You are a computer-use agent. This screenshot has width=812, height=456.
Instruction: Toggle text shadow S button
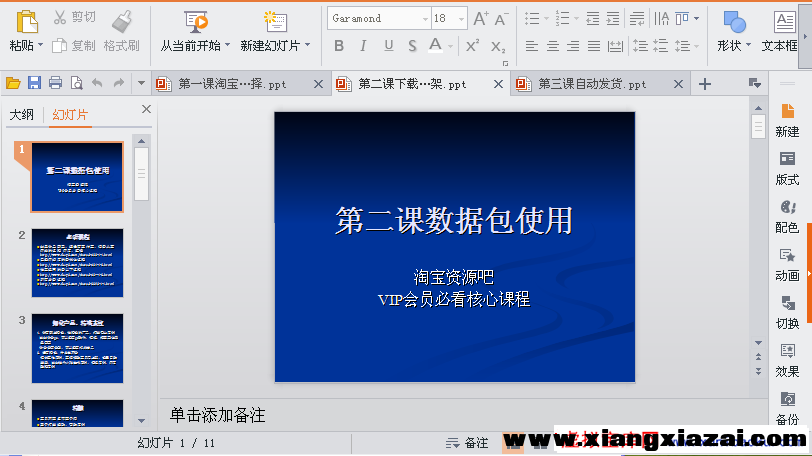pos(412,46)
